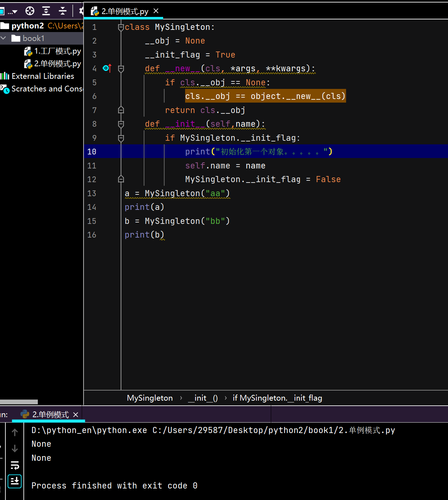Click the up arrow in the Run console
This screenshot has width=448, height=500.
[x=15, y=432]
